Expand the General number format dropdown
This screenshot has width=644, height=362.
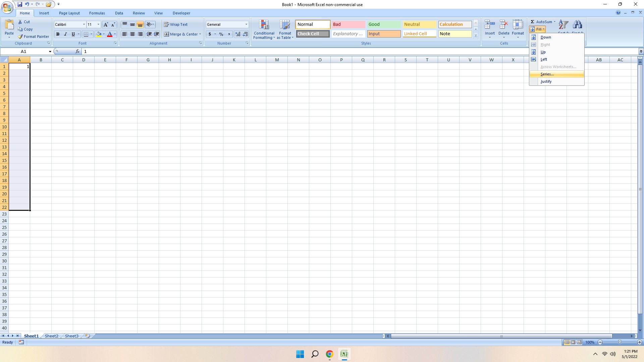[246, 24]
